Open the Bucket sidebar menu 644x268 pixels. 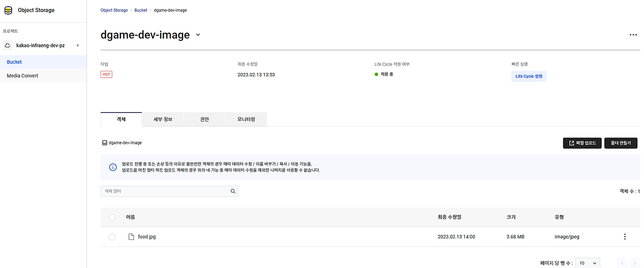pyautogui.click(x=43, y=62)
